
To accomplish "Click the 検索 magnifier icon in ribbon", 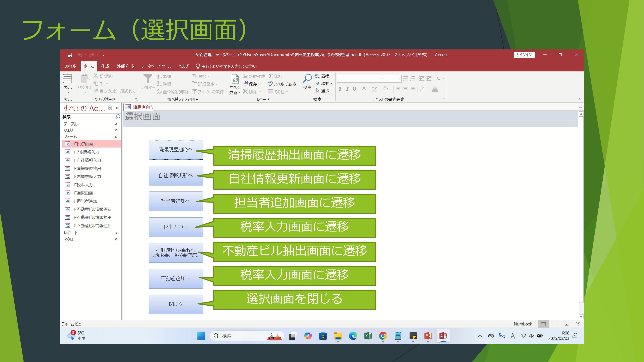I will [x=307, y=79].
